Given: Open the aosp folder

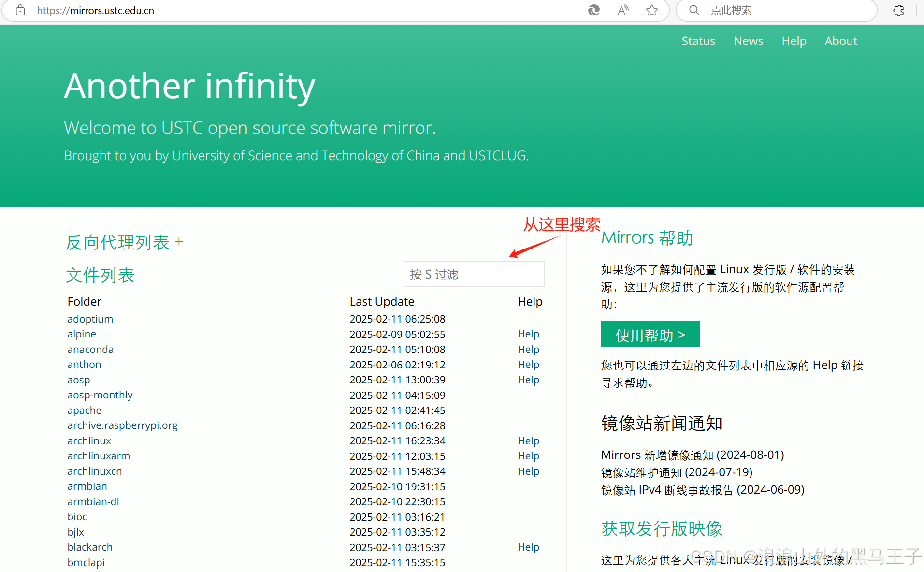Looking at the screenshot, I should click(79, 380).
